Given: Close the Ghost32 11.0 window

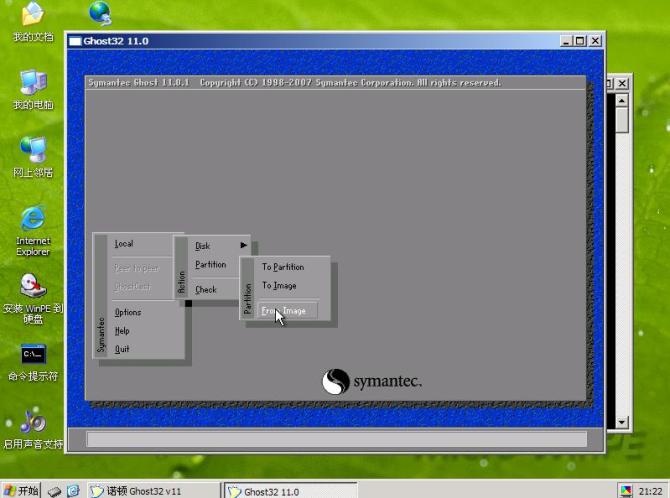Looking at the screenshot, I should point(595,41).
